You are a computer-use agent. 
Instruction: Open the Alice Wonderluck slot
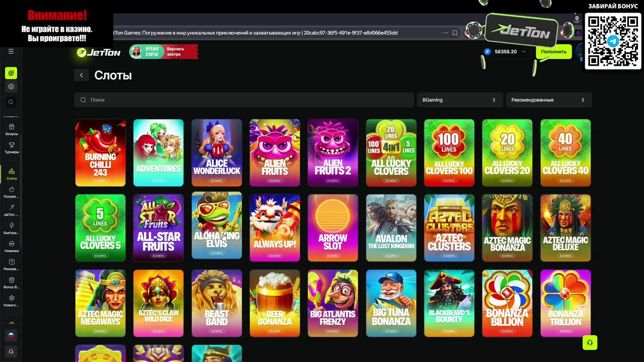point(217,153)
